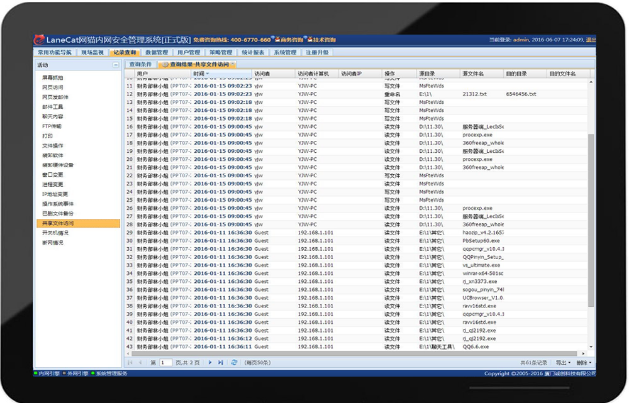Click the refresh icon in pagination bar
This screenshot has width=630, height=404.
click(x=235, y=363)
